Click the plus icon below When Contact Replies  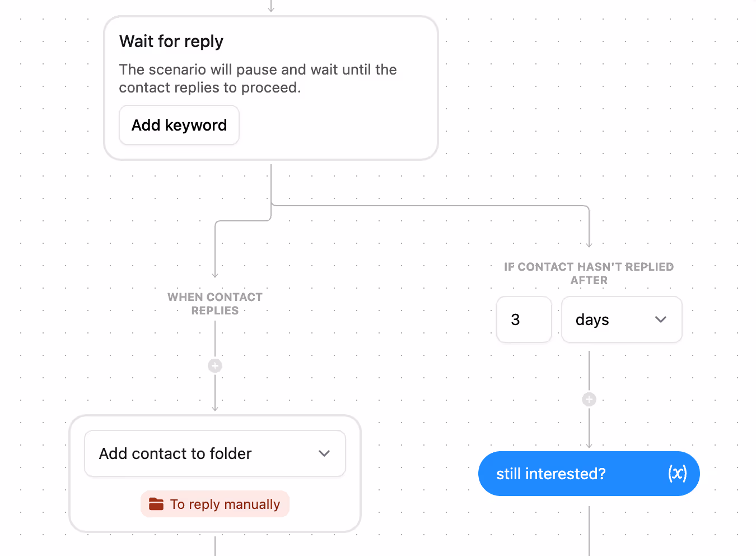pos(215,365)
